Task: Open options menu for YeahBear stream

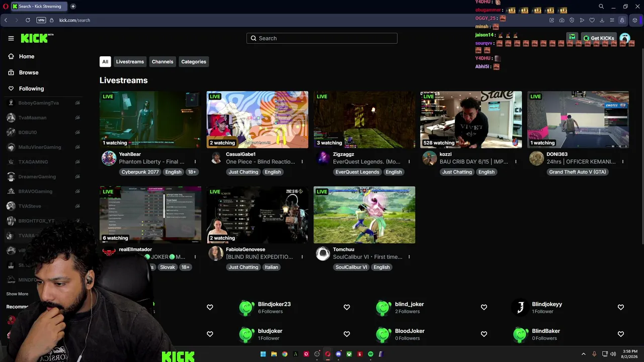Action: [x=195, y=162]
